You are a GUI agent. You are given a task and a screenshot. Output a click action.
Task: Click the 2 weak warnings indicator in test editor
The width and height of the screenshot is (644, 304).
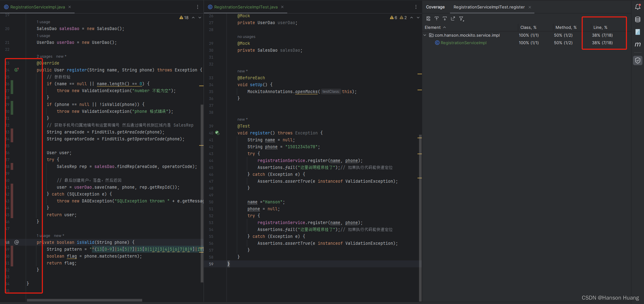pos(403,18)
